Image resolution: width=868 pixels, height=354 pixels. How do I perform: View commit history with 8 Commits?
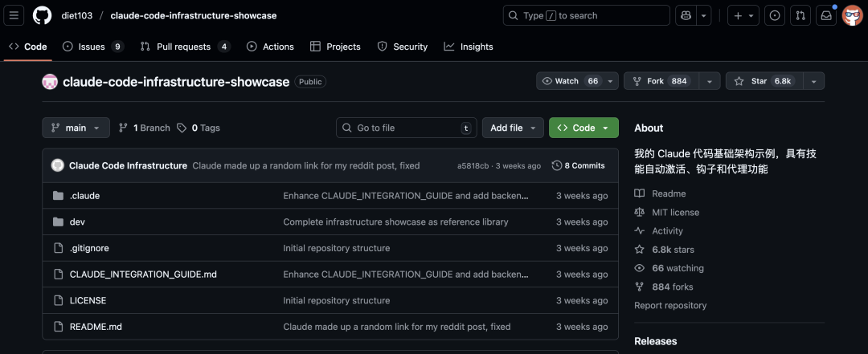(579, 165)
